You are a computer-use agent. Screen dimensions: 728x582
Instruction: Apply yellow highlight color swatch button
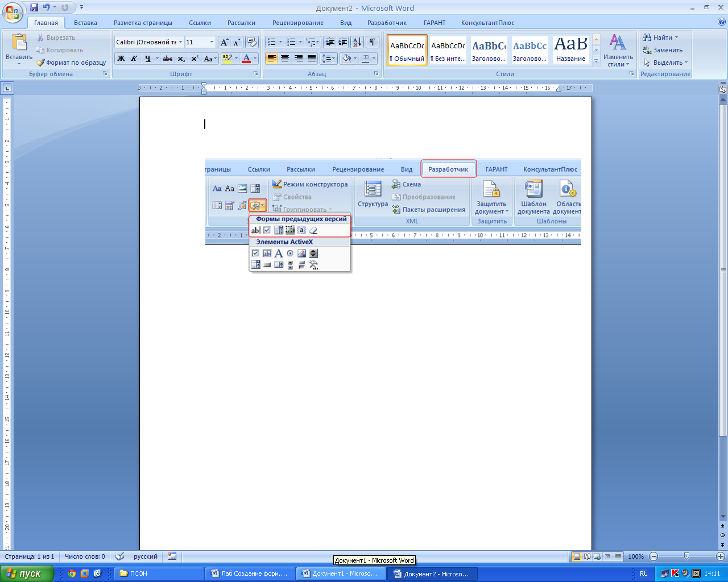pyautogui.click(x=227, y=58)
